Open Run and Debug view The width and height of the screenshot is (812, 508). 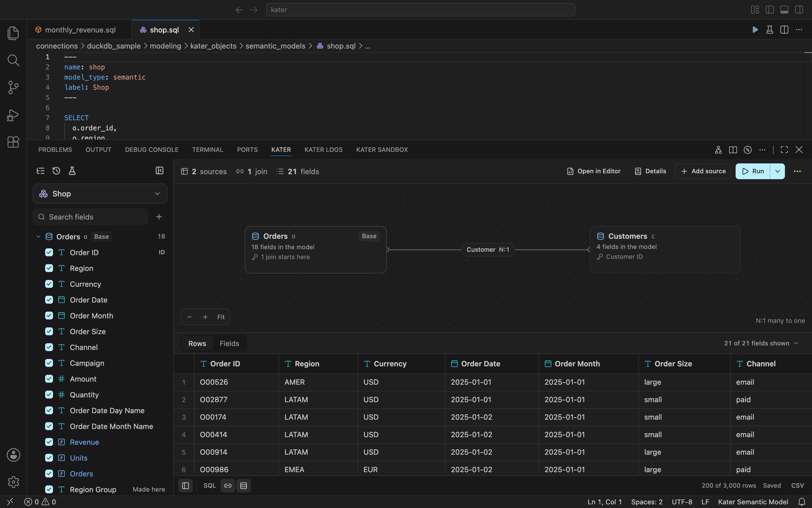13,115
